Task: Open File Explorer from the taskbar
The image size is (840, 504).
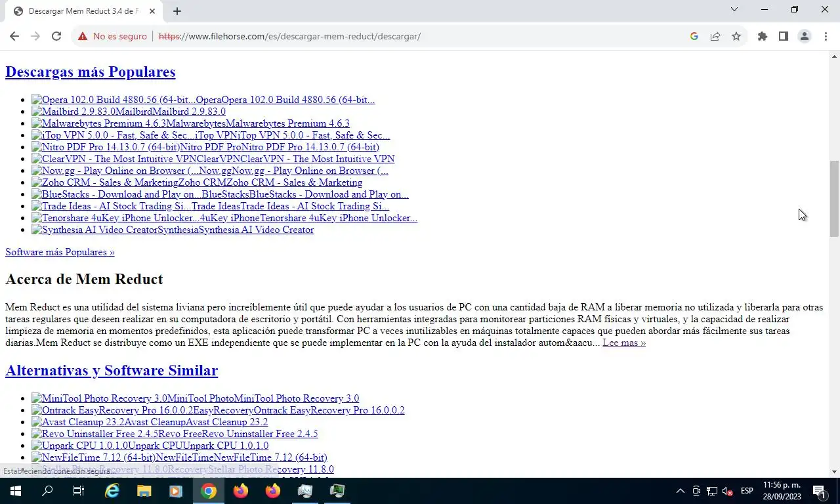Action: click(x=144, y=491)
